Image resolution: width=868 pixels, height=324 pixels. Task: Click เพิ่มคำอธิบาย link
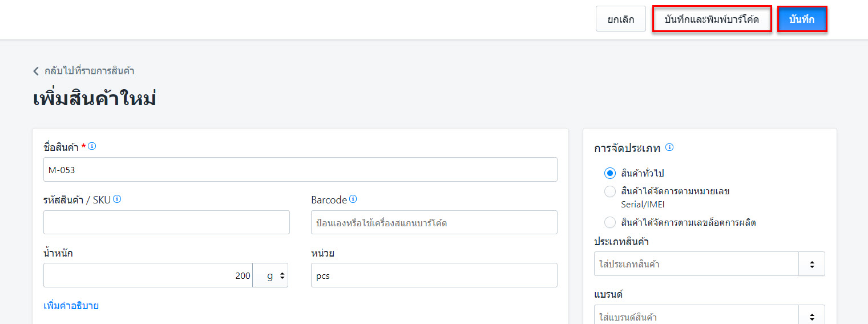point(71,306)
